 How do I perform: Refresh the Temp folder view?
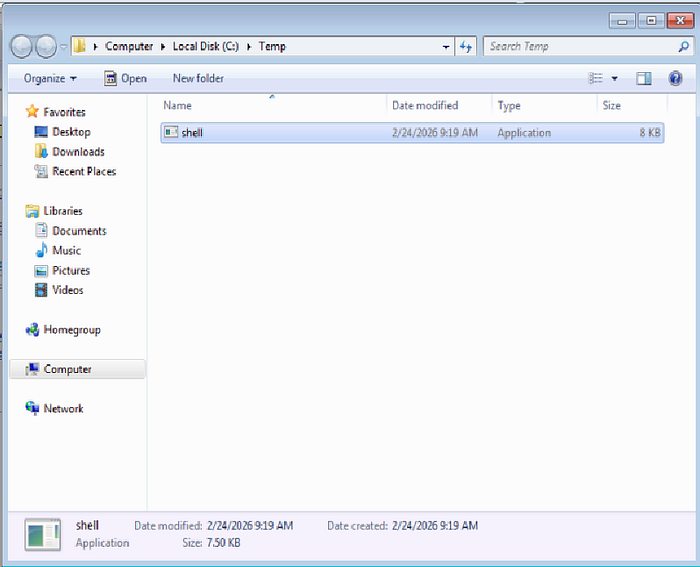pos(466,46)
